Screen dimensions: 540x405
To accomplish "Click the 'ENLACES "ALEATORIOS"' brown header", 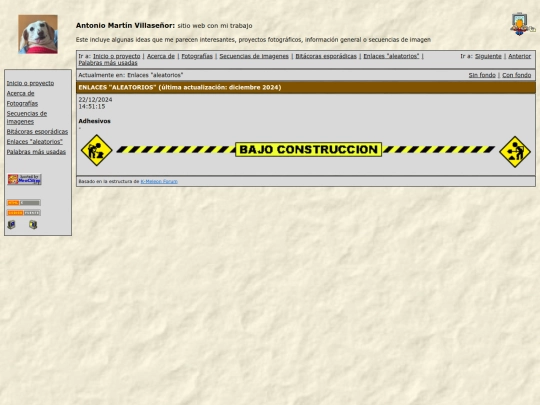I will [306, 87].
